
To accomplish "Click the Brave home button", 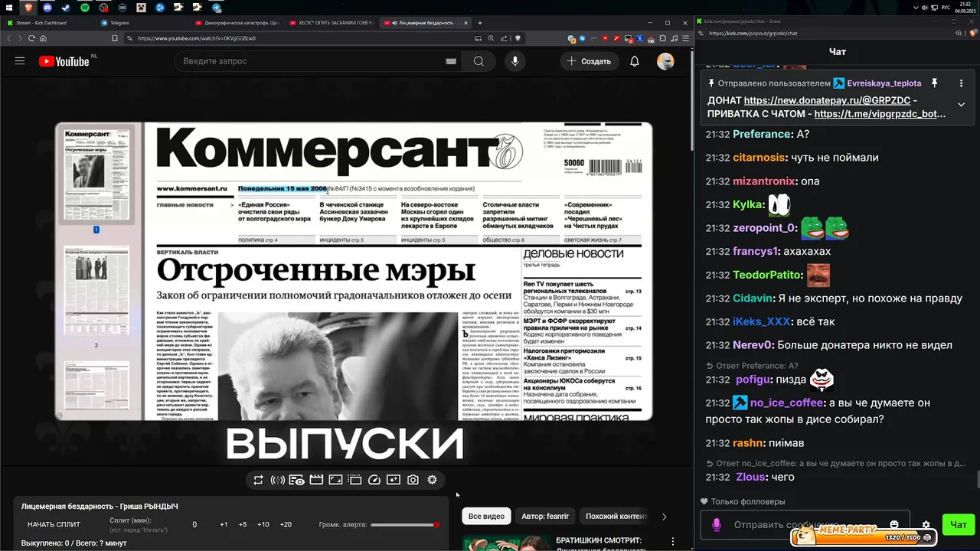I will pyautogui.click(x=44, y=38).
